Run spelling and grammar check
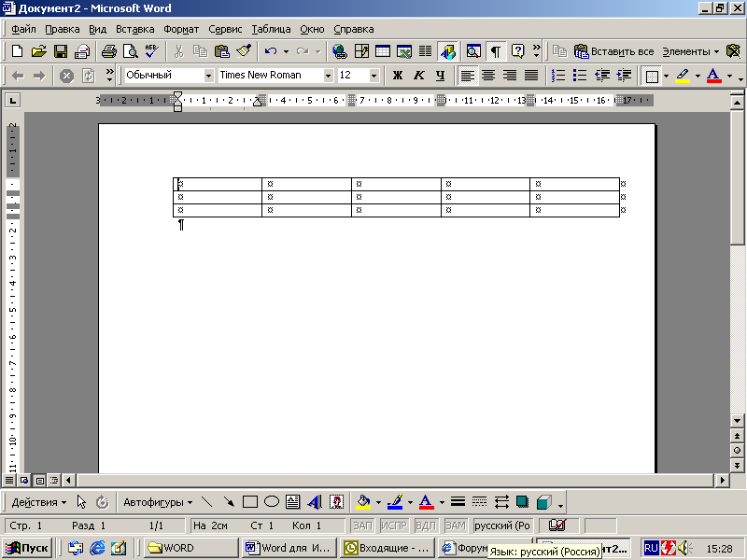The height and width of the screenshot is (560, 747). (x=152, y=51)
